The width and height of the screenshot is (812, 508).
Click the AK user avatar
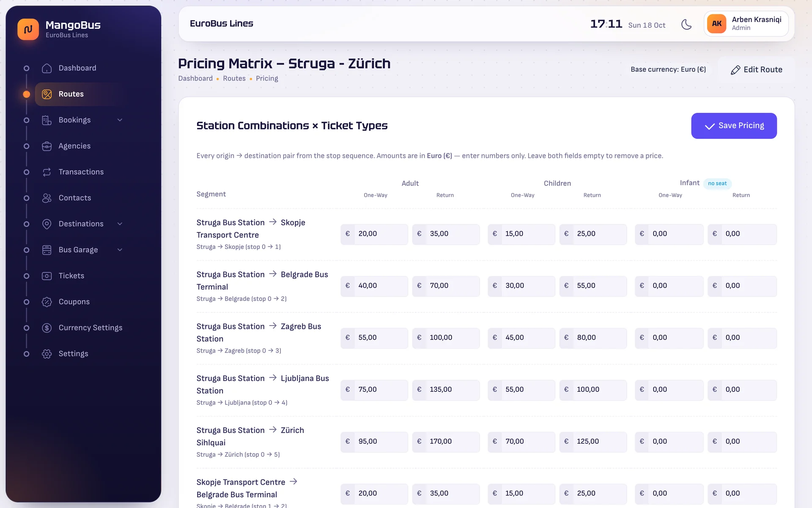point(716,24)
